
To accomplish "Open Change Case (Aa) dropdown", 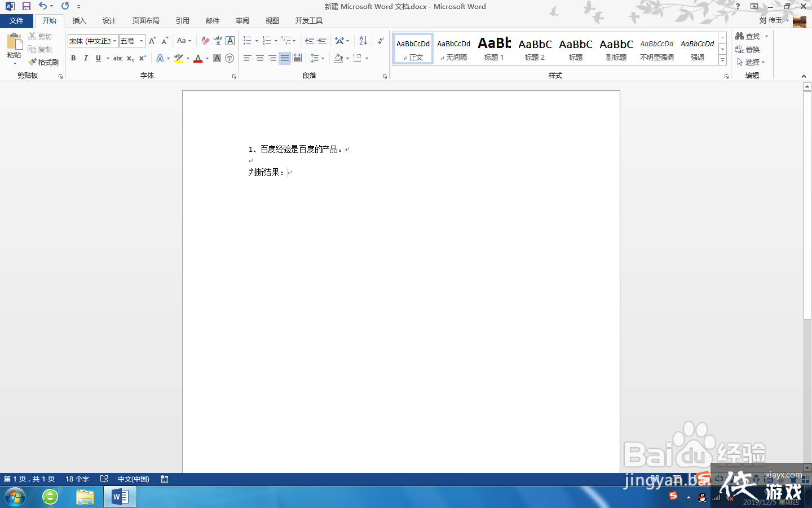I will coord(184,41).
